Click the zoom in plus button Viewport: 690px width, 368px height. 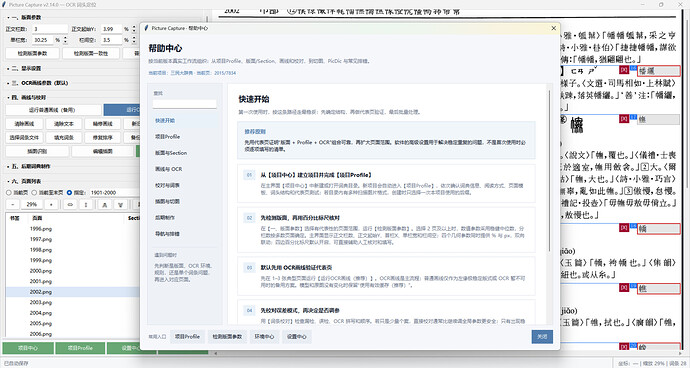click(51, 205)
